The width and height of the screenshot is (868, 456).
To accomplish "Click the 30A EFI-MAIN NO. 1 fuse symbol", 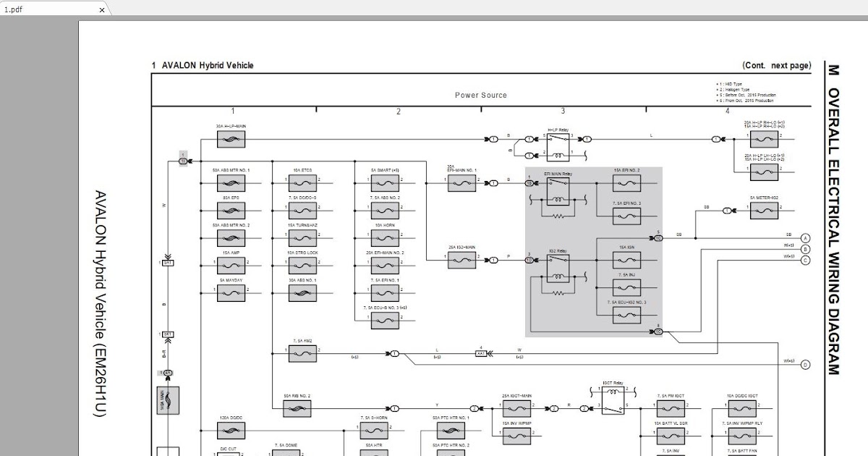I will click(x=461, y=183).
